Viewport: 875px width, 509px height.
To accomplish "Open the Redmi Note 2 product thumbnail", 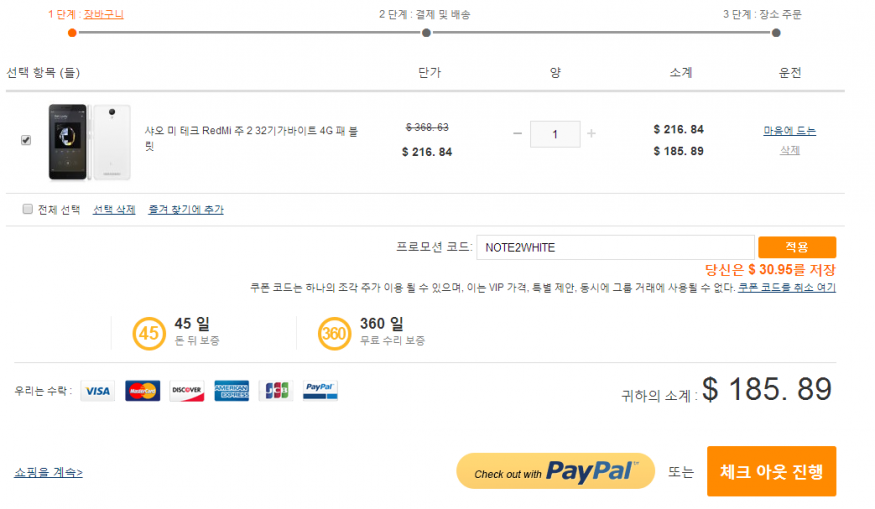I will [x=89, y=141].
